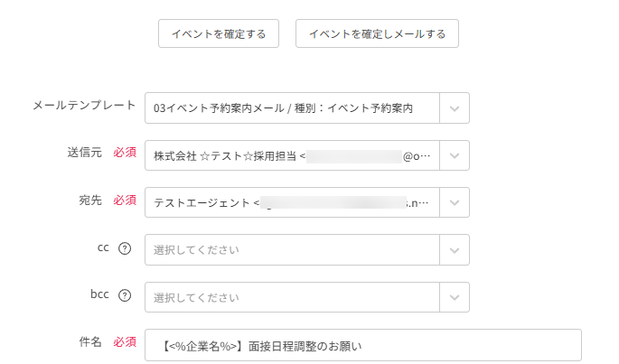Open the bcc dropdown chevron
The image size is (619, 364).
pos(455,296)
